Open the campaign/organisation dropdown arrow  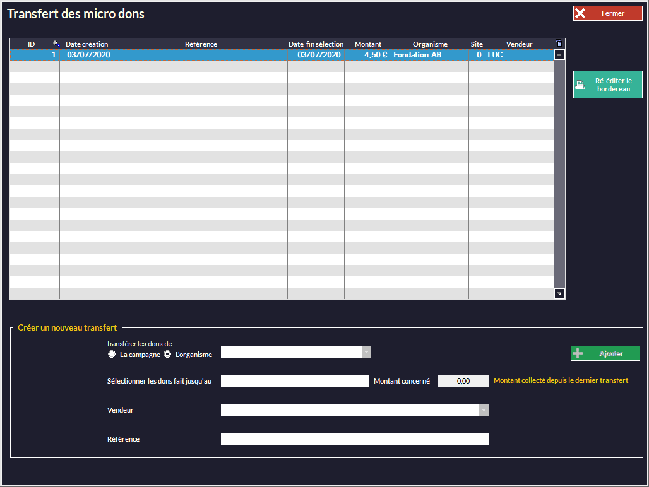pyautogui.click(x=366, y=352)
